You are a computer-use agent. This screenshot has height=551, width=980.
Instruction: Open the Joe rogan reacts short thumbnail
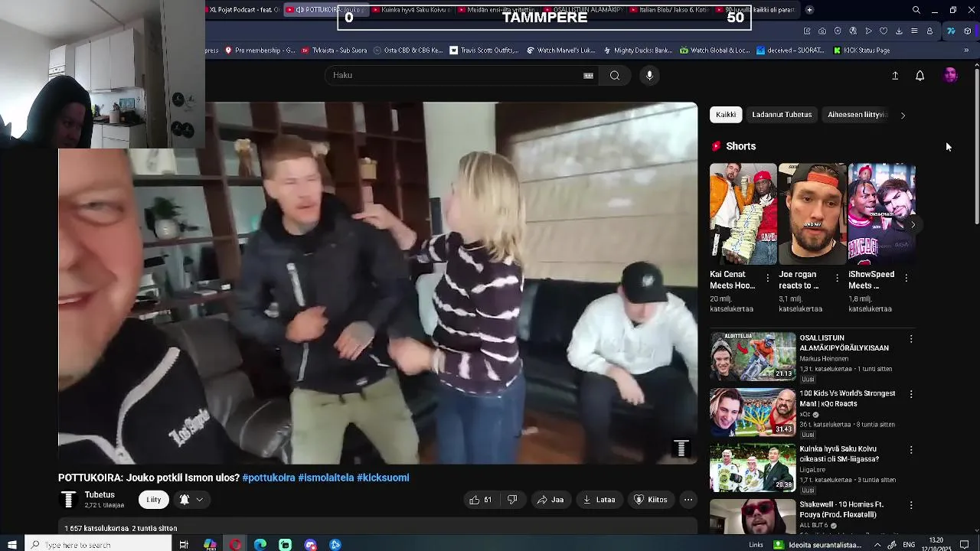(812, 214)
